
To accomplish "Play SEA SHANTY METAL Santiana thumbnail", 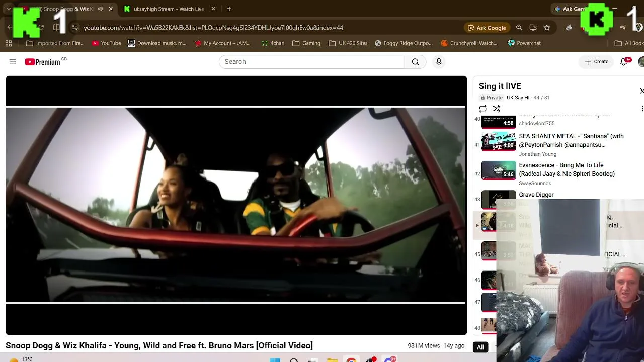I will pos(499,142).
